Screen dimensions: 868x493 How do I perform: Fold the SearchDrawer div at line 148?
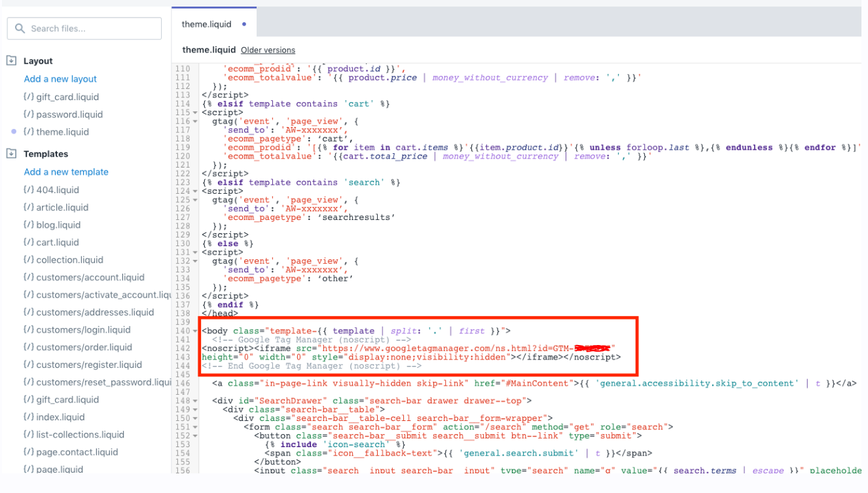coord(196,401)
